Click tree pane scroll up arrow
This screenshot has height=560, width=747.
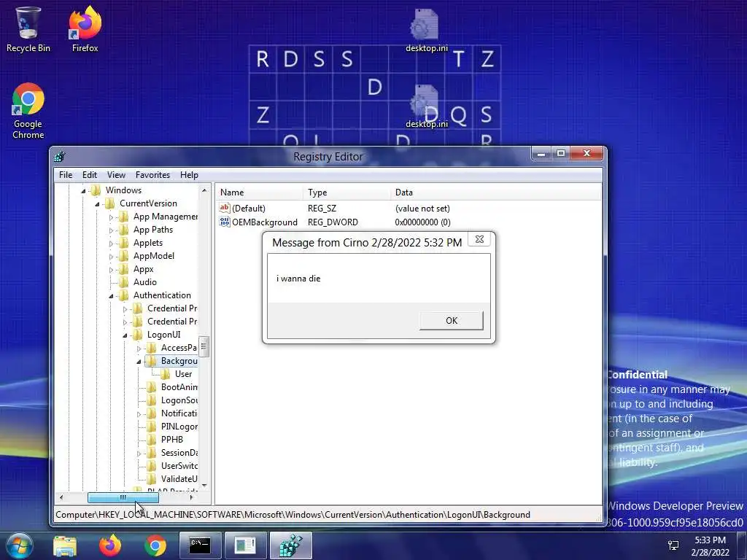click(x=204, y=190)
